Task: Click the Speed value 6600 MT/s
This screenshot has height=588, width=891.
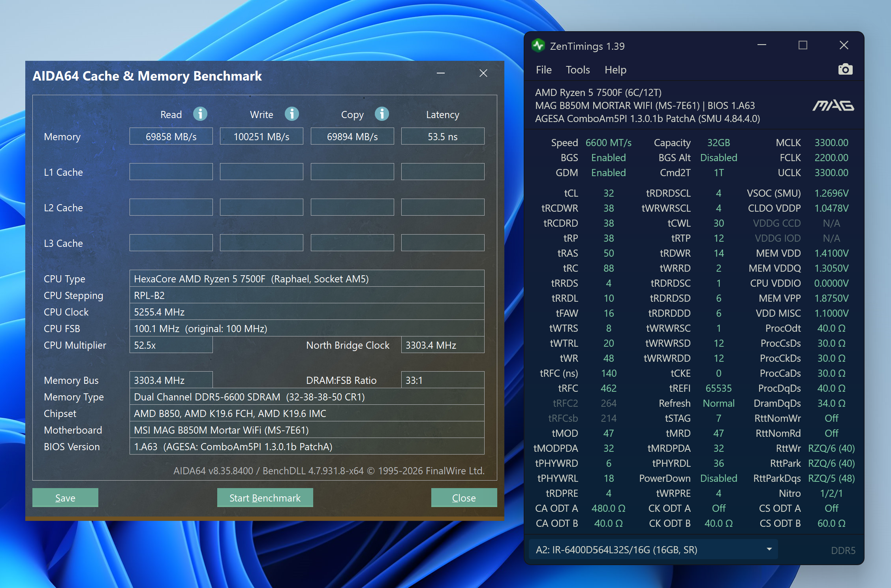Action: [609, 143]
